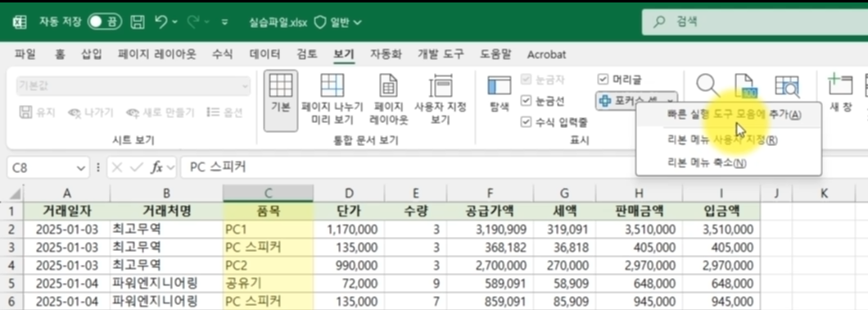This screenshot has width=868, height=310.
Task: Select the 기본 workbook view
Action: point(281,100)
